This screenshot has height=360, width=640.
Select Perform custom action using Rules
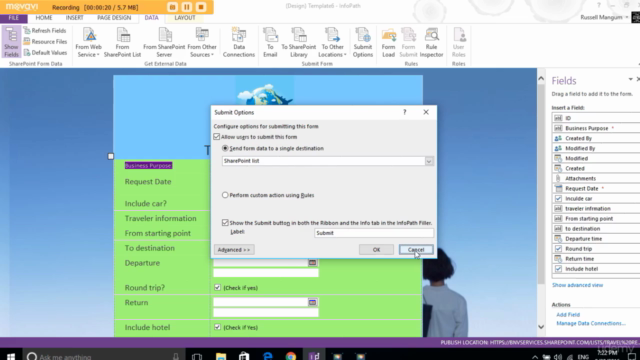[x=225, y=195]
